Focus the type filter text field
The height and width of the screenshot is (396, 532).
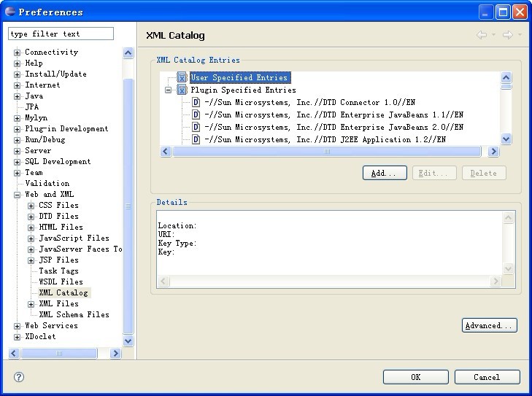point(61,34)
